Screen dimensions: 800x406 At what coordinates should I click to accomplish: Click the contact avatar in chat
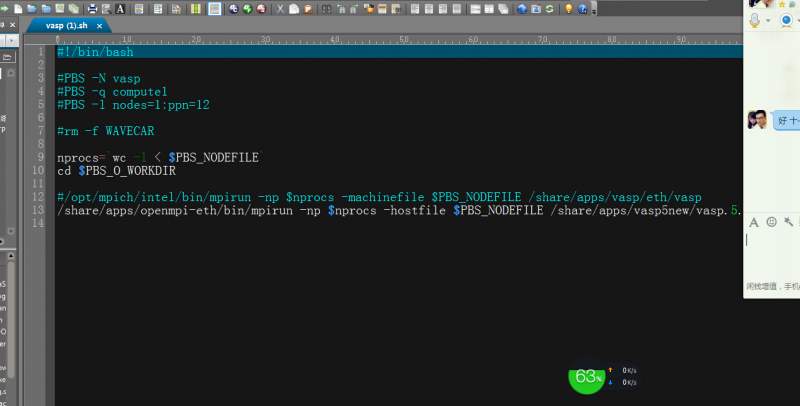(x=757, y=120)
